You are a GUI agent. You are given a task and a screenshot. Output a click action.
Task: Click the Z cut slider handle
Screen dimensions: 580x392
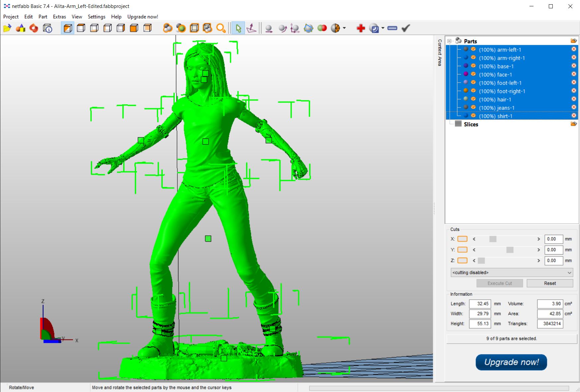[x=481, y=261]
